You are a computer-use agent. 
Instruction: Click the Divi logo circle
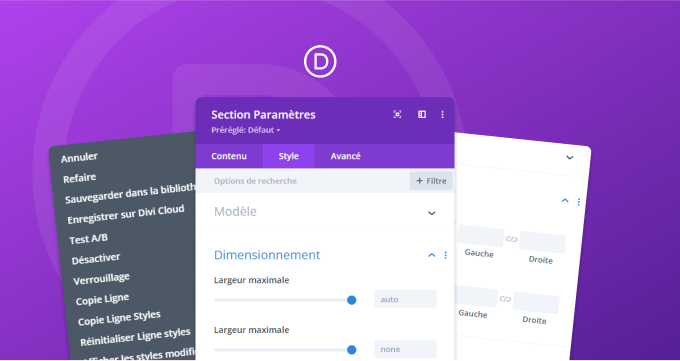tap(320, 62)
